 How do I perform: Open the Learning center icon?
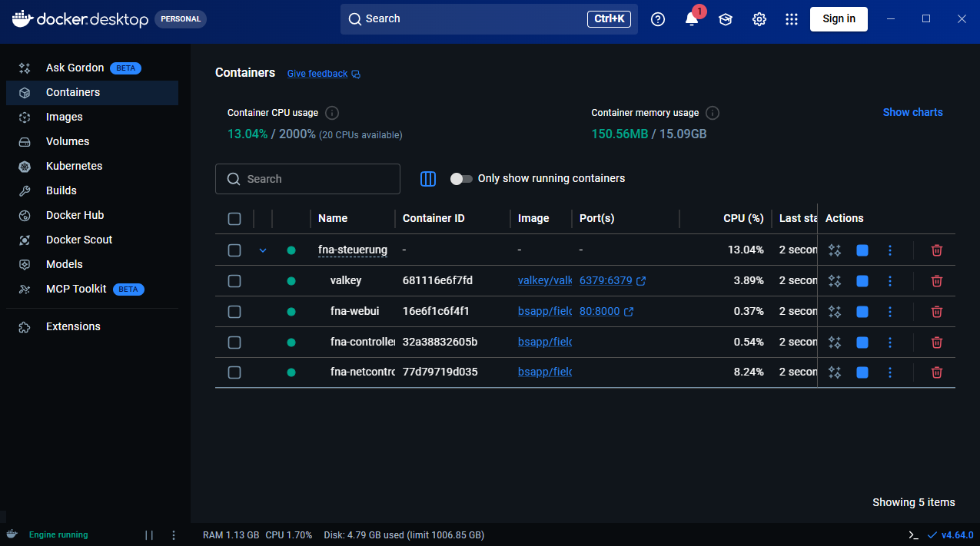[725, 19]
